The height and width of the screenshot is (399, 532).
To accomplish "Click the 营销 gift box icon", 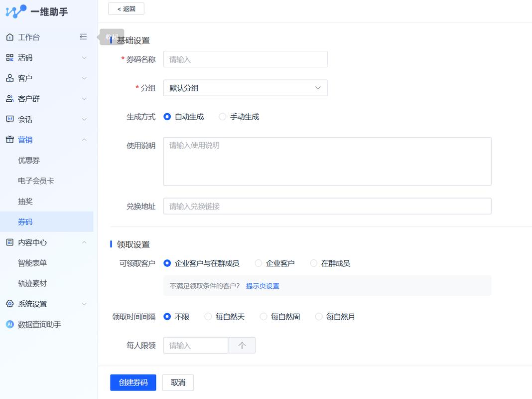I will [10, 140].
